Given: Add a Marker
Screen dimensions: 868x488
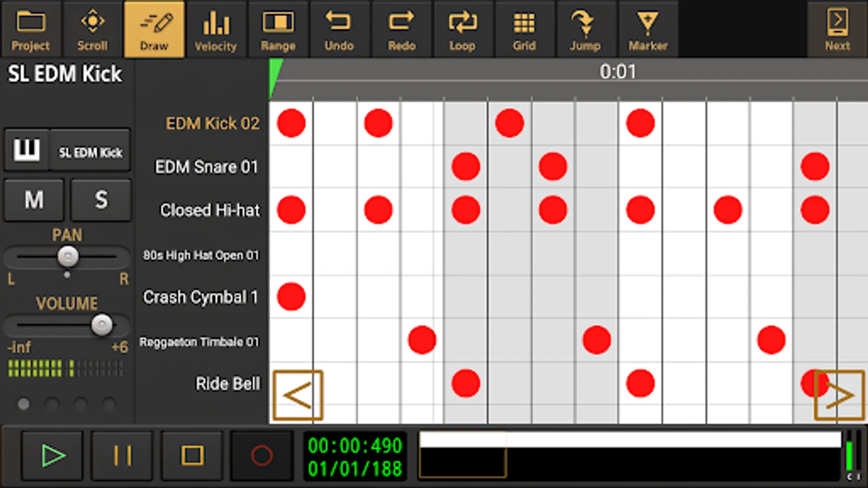Looking at the screenshot, I should [x=648, y=29].
